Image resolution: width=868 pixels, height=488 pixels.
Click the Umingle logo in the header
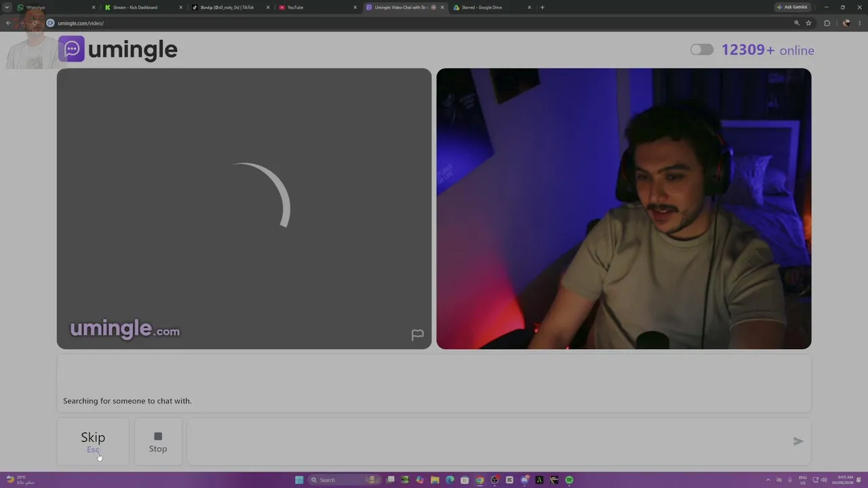(118, 49)
